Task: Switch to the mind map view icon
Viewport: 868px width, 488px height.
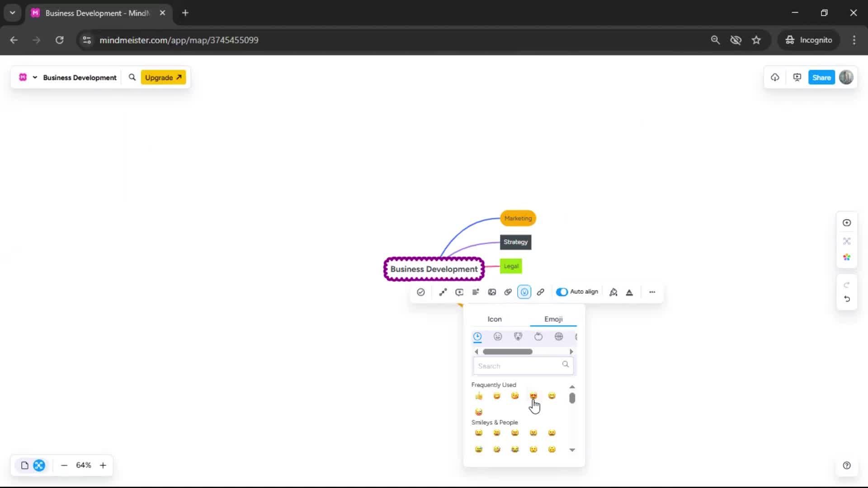Action: tap(39, 465)
